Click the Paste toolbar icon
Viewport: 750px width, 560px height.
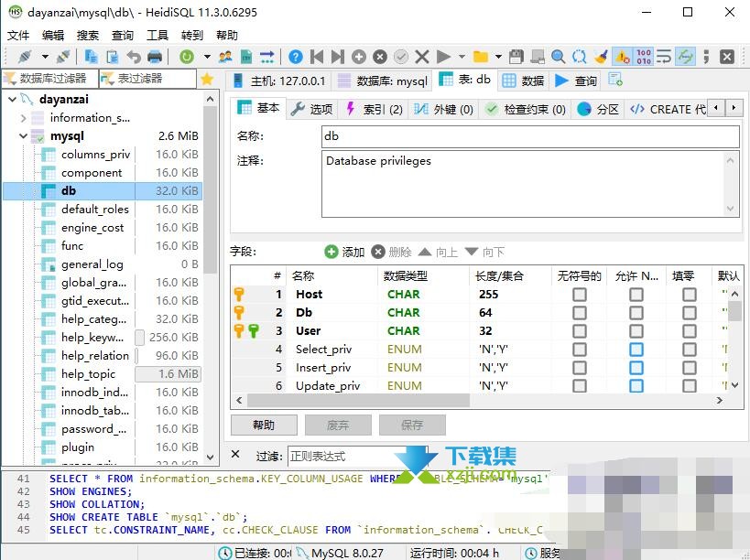(x=113, y=57)
